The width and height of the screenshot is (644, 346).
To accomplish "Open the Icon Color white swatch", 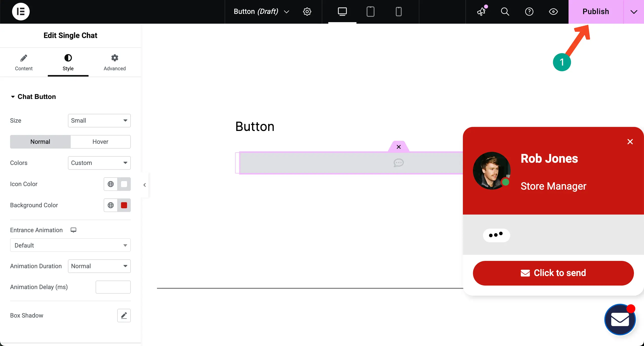I will [x=124, y=184].
